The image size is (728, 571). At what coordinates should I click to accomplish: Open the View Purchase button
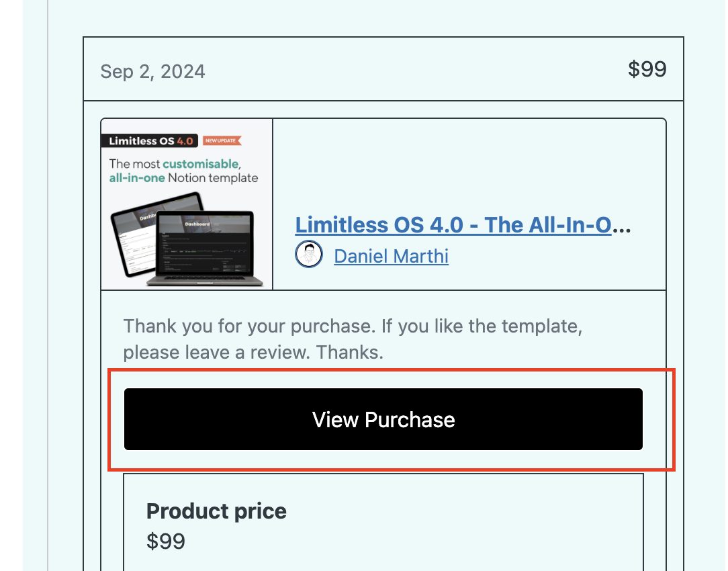click(x=383, y=419)
